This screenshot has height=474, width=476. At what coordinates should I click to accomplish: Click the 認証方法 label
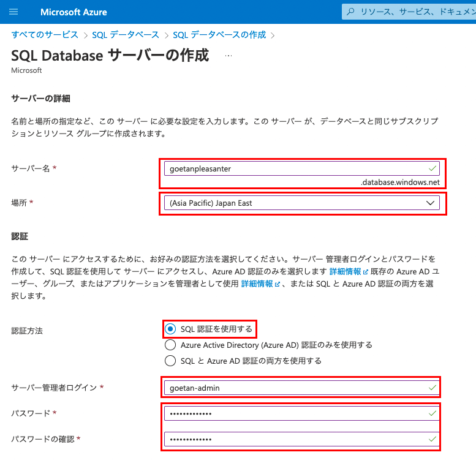(27, 331)
